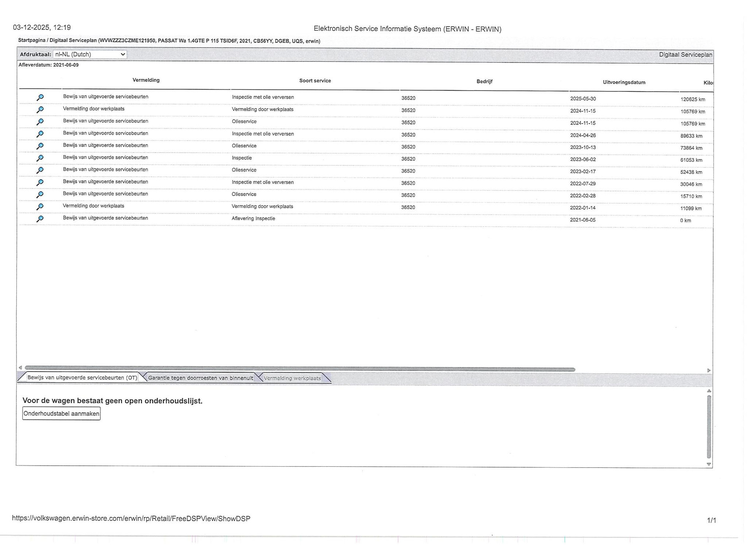Open details for the 2025-05-30 service entry
The image size is (747, 560).
click(x=40, y=97)
